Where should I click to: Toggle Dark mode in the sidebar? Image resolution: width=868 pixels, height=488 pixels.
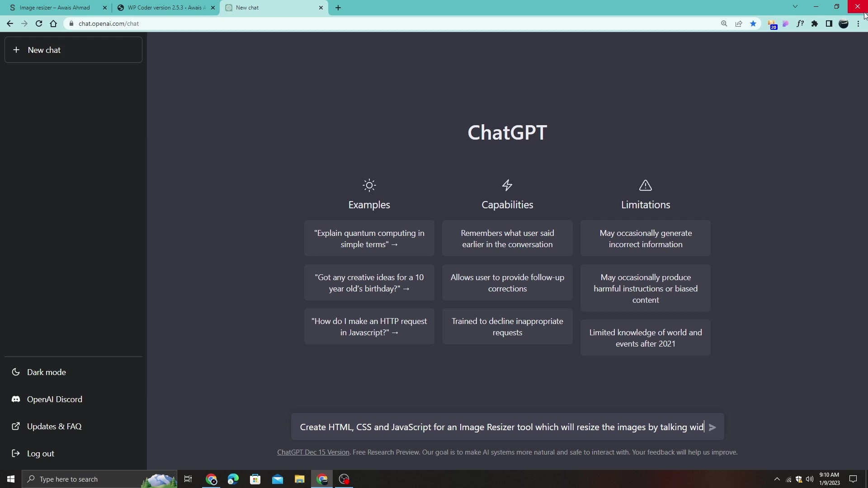click(73, 372)
